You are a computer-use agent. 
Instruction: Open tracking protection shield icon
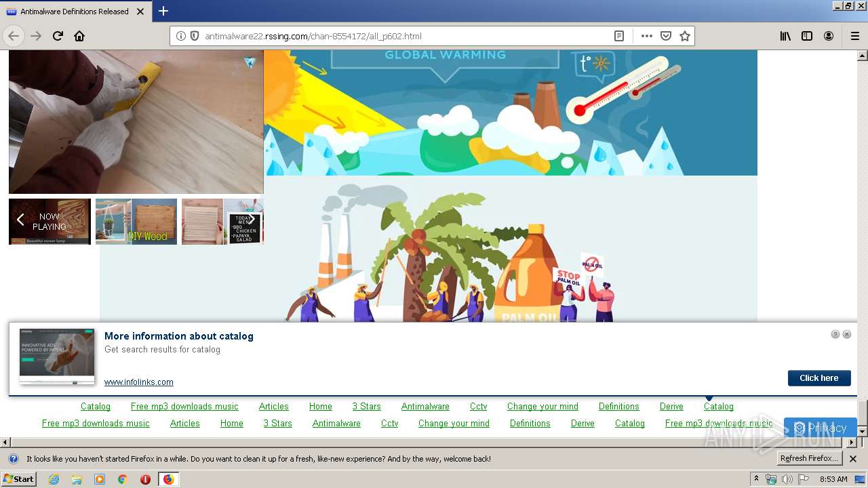click(x=195, y=36)
